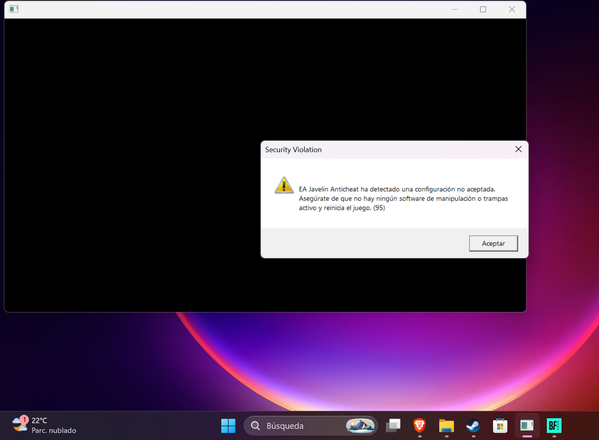Click the Aceptar button in the dialog
This screenshot has height=440, width=599.
[x=493, y=243]
